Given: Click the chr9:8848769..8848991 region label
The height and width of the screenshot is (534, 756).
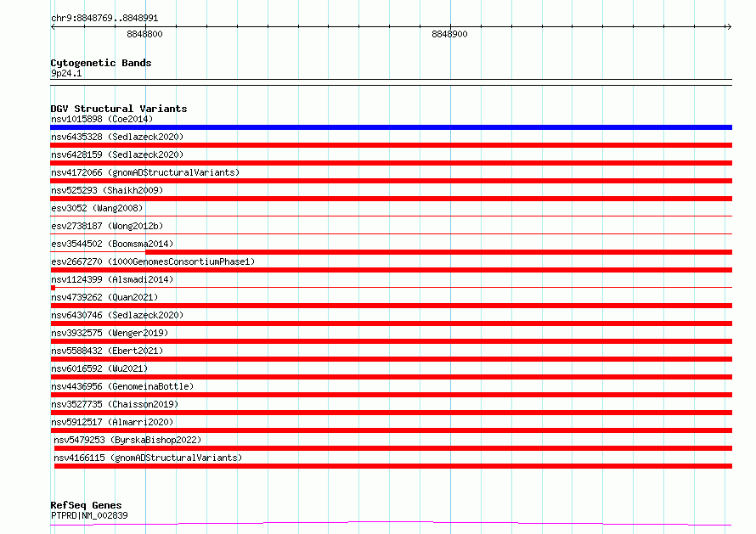Looking at the screenshot, I should click(x=104, y=18).
